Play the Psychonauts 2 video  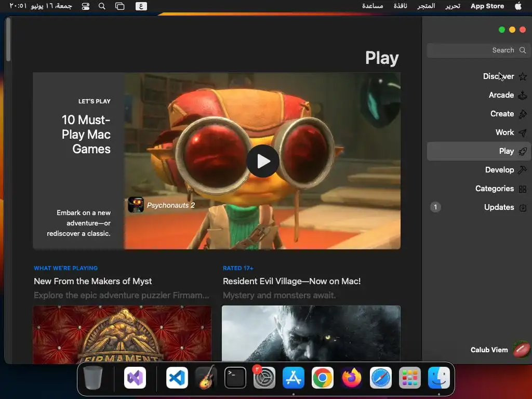[263, 161]
